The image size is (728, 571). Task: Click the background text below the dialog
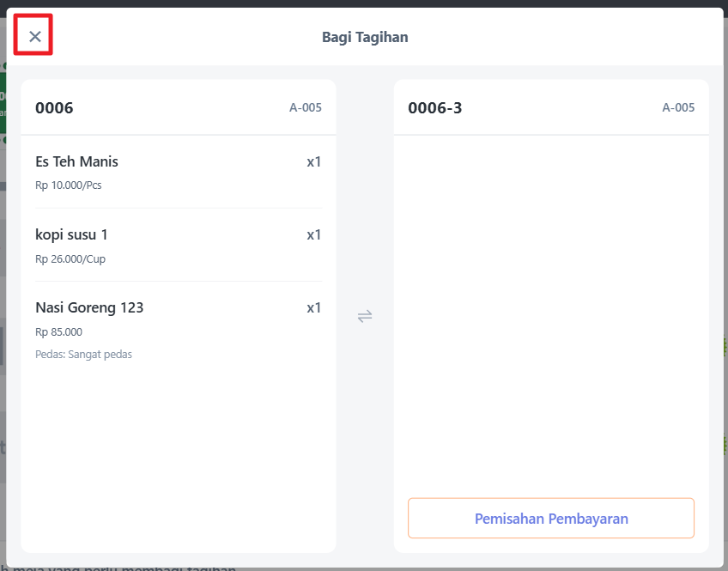click(x=120, y=567)
